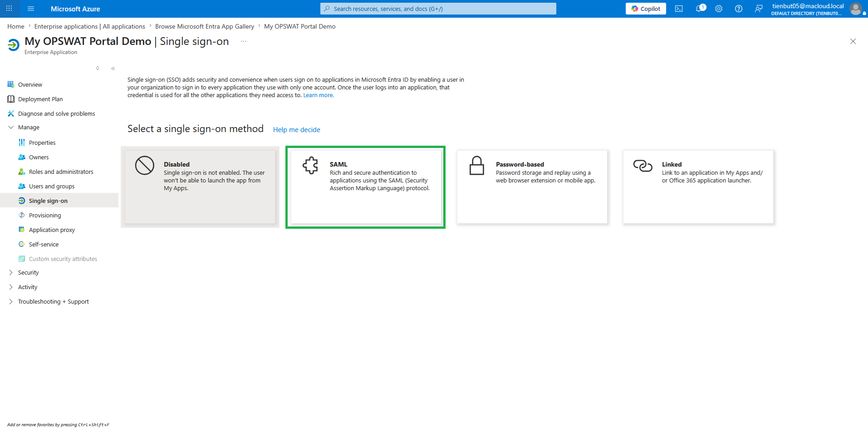Click the Roles and administrators icon
868x428 pixels.
(x=22, y=172)
